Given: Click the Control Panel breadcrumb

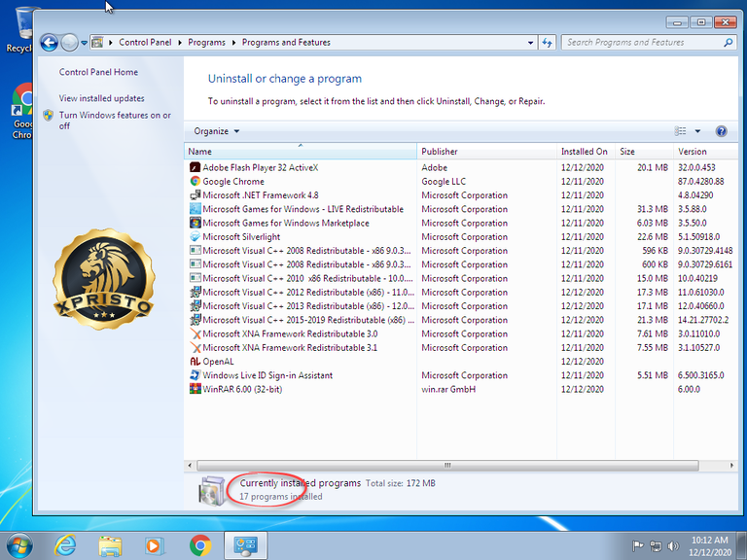Looking at the screenshot, I should point(145,43).
